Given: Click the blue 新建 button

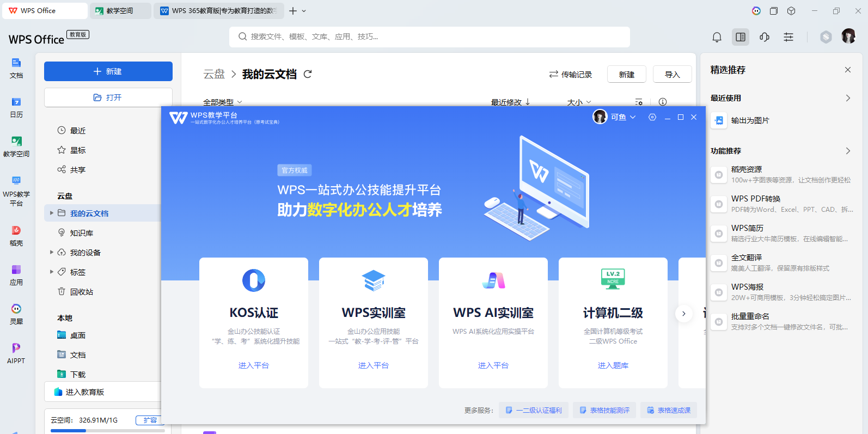Looking at the screenshot, I should (x=108, y=71).
